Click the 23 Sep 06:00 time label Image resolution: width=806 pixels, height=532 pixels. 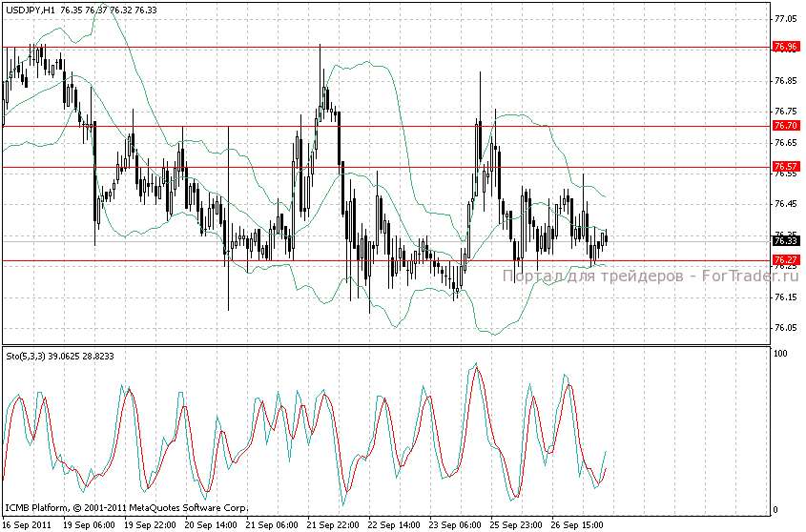(x=455, y=524)
